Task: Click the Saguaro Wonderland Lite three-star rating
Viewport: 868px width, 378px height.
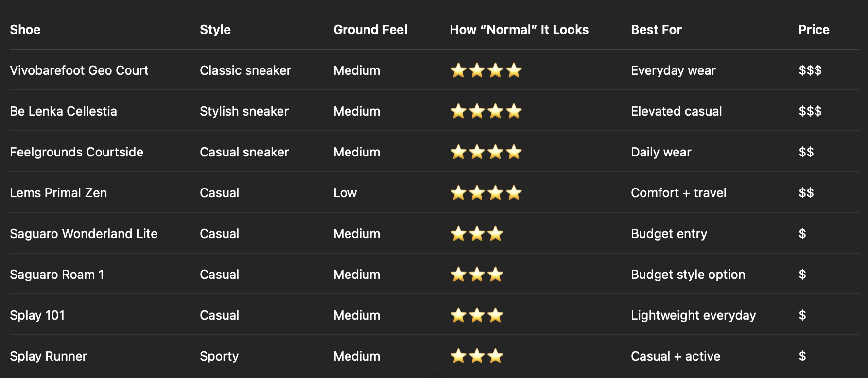Action: coord(477,234)
